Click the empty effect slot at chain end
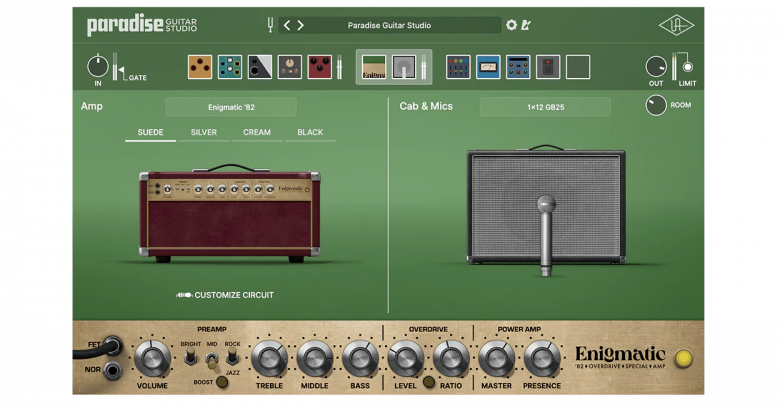 578,67
